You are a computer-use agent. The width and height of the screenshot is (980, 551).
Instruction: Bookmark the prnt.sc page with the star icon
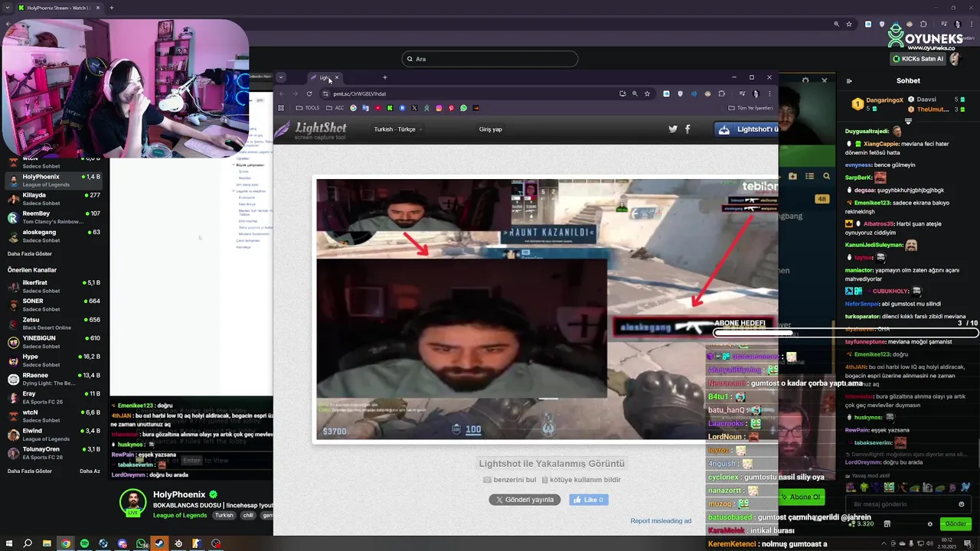[x=647, y=93]
